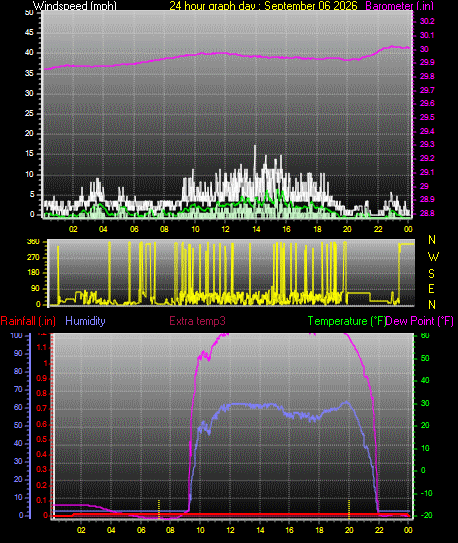Click the Windspeed (mph) axis title
Screen dimensions: 458x543
(75, 6)
